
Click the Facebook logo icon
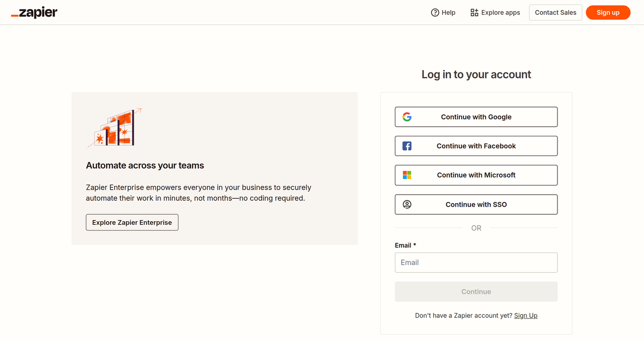tap(407, 146)
